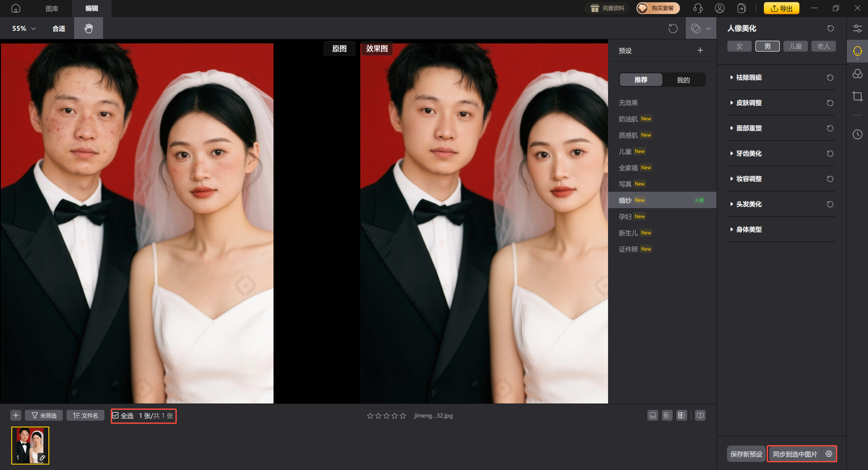Switch to the 我的 presets tab
The width and height of the screenshot is (868, 470).
[x=684, y=80]
